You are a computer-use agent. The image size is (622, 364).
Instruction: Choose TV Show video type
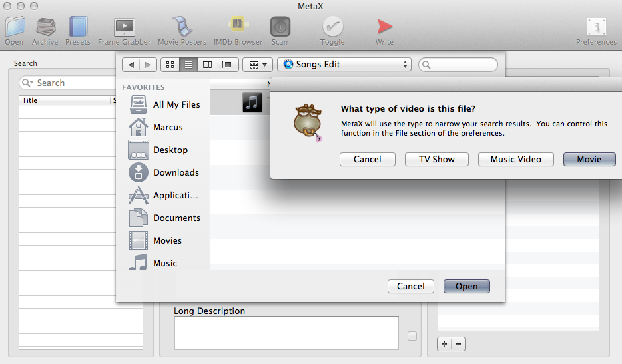click(x=436, y=160)
